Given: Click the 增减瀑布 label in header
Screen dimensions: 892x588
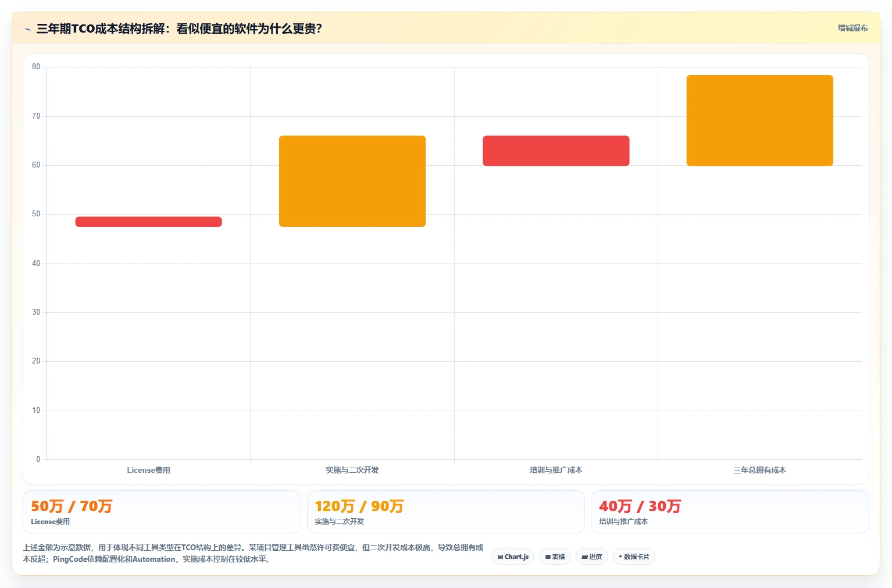Looking at the screenshot, I should tap(852, 28).
